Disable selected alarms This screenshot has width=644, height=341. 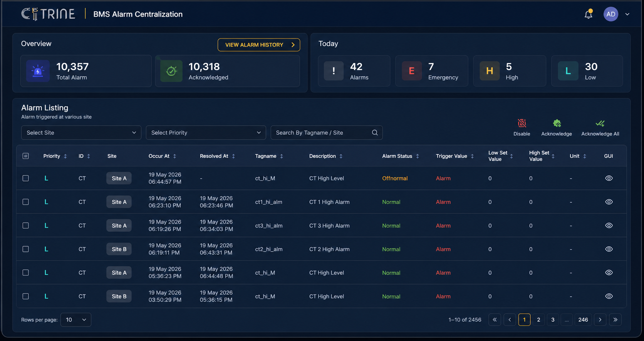tap(522, 127)
